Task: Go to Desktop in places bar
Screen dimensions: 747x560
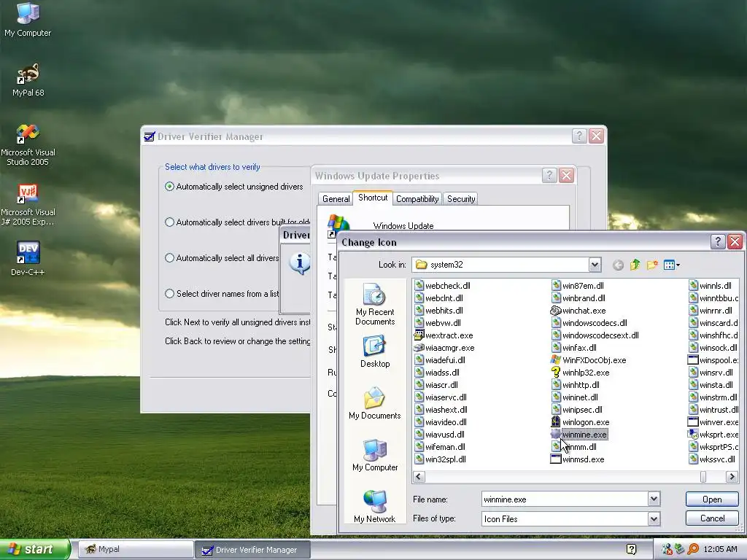Action: [x=375, y=351]
